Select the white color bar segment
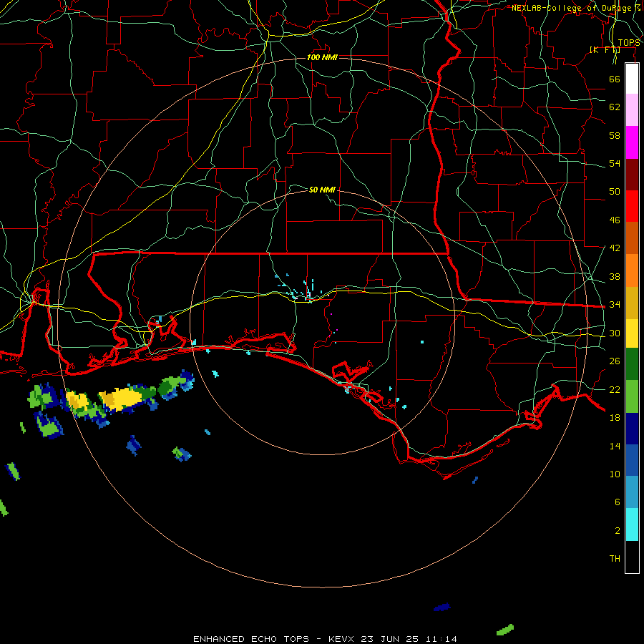 [x=632, y=79]
